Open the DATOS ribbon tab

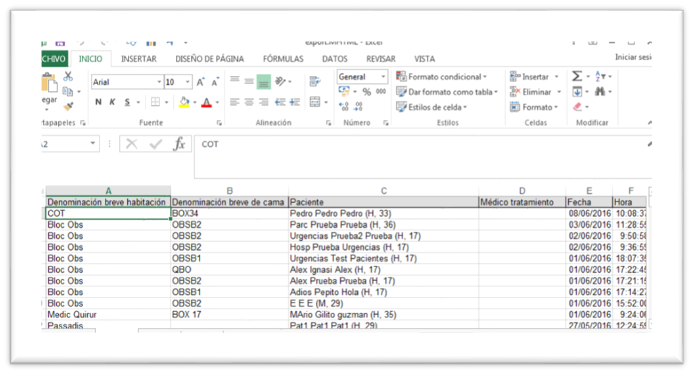[x=335, y=59]
